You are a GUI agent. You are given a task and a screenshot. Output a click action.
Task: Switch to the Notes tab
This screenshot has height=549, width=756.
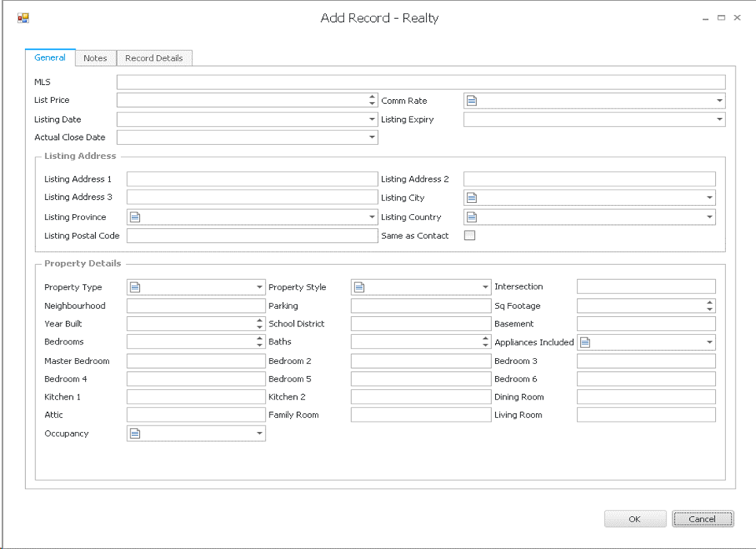95,58
